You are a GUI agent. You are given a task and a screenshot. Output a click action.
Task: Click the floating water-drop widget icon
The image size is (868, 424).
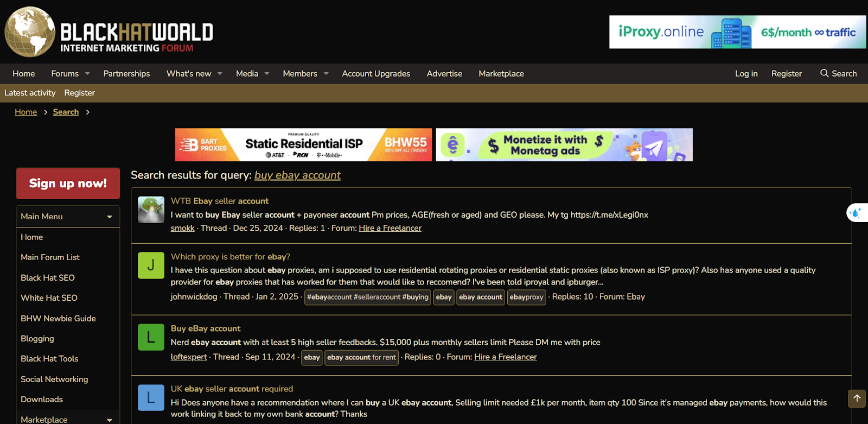857,213
